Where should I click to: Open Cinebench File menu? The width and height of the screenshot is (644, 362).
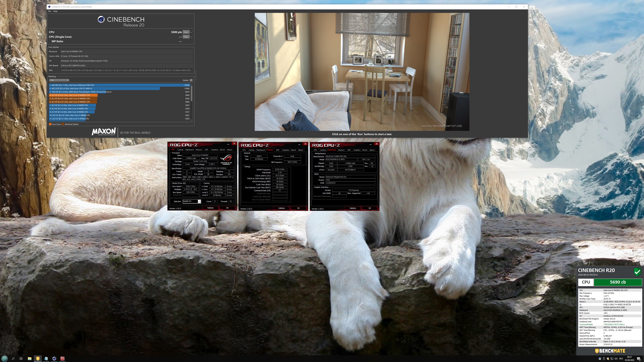pyautogui.click(x=49, y=11)
